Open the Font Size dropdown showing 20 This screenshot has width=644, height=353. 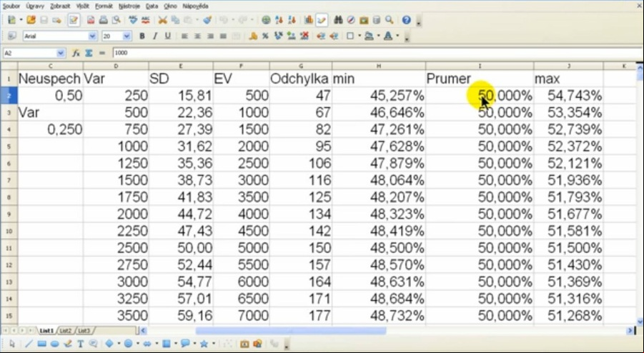[x=127, y=36]
